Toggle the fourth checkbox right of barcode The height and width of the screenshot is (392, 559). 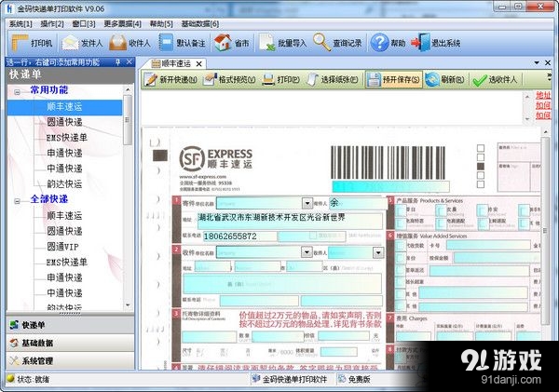(481, 175)
